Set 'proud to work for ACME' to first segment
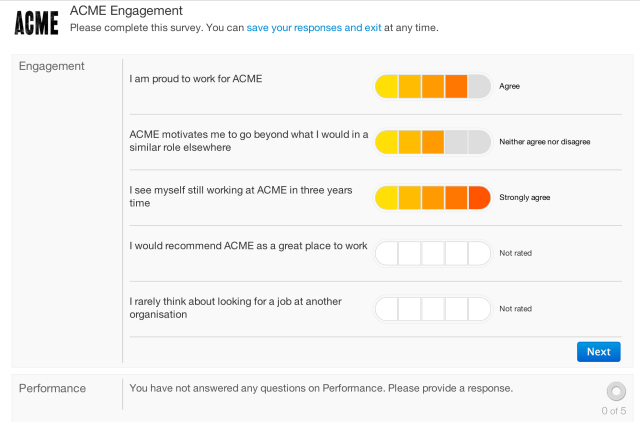This screenshot has height=422, width=640. [x=386, y=86]
